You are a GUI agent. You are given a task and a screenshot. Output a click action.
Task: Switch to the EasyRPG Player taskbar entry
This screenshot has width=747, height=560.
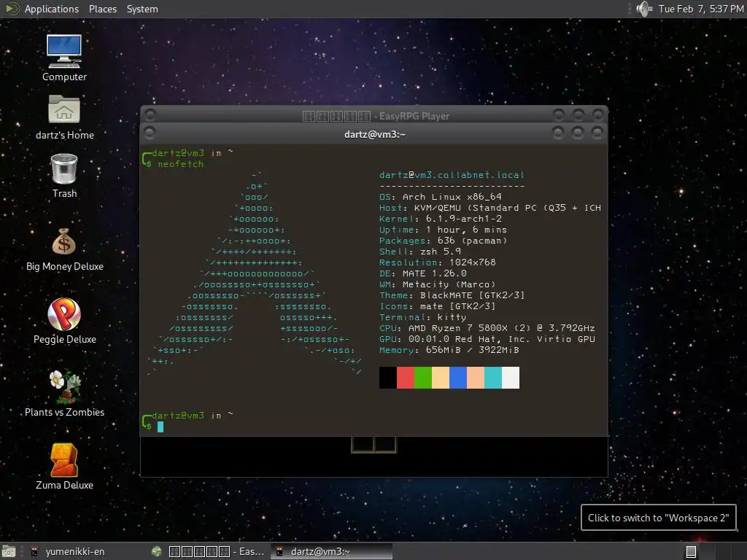208,551
